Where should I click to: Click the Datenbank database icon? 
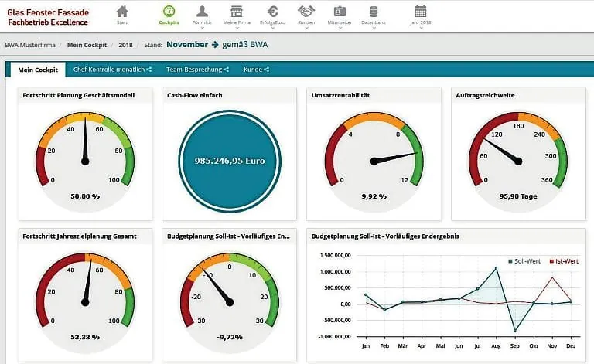pos(374,12)
